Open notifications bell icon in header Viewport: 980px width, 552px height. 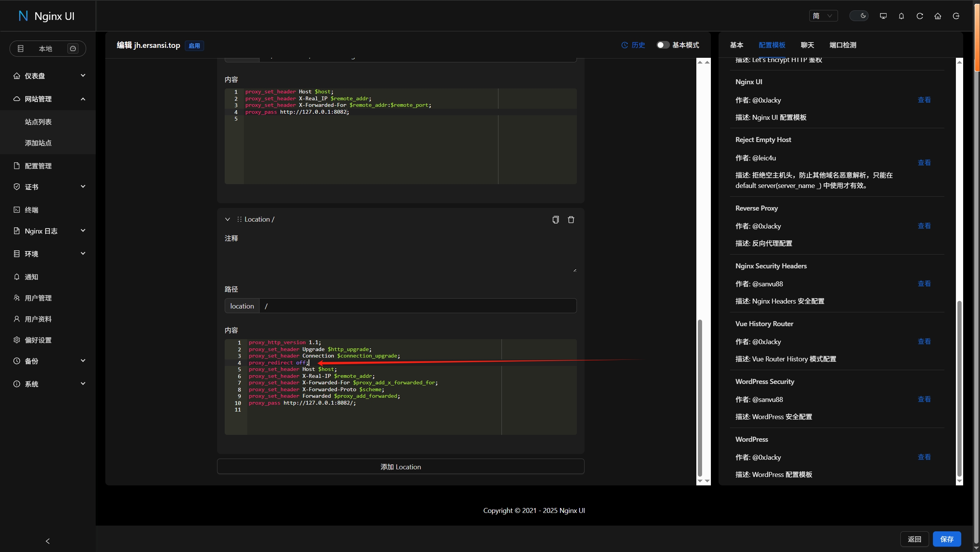click(x=901, y=16)
